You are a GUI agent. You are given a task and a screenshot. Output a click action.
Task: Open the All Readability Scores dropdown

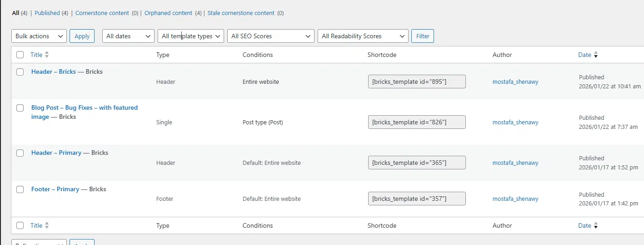click(363, 36)
